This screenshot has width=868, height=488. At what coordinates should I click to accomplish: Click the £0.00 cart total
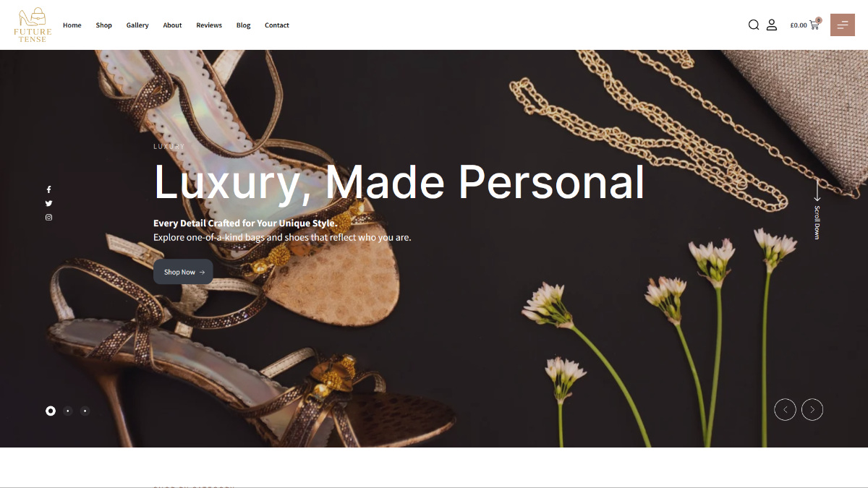click(799, 25)
